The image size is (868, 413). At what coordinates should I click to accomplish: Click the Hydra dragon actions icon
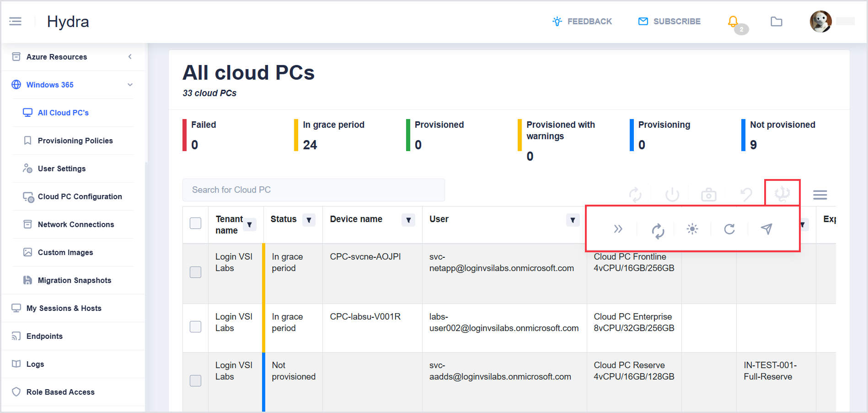[782, 194]
